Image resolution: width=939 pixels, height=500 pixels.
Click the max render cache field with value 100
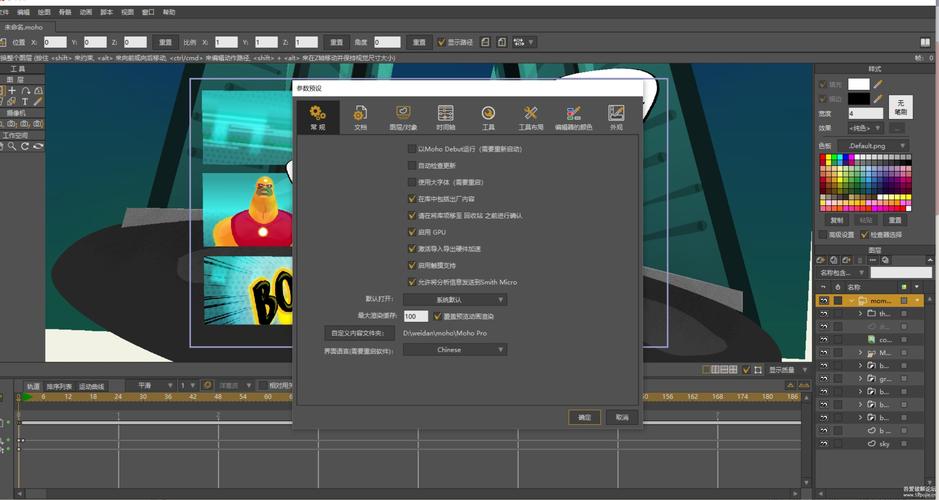(416, 316)
